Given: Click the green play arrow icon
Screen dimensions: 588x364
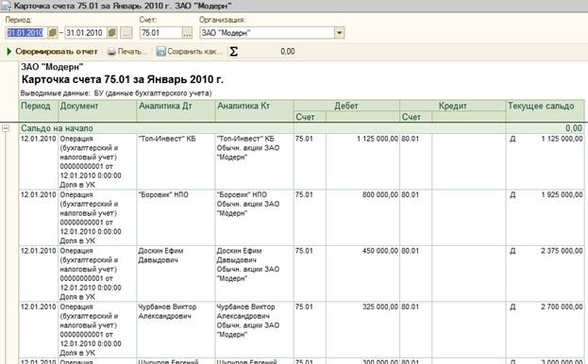Looking at the screenshot, I should point(9,52).
